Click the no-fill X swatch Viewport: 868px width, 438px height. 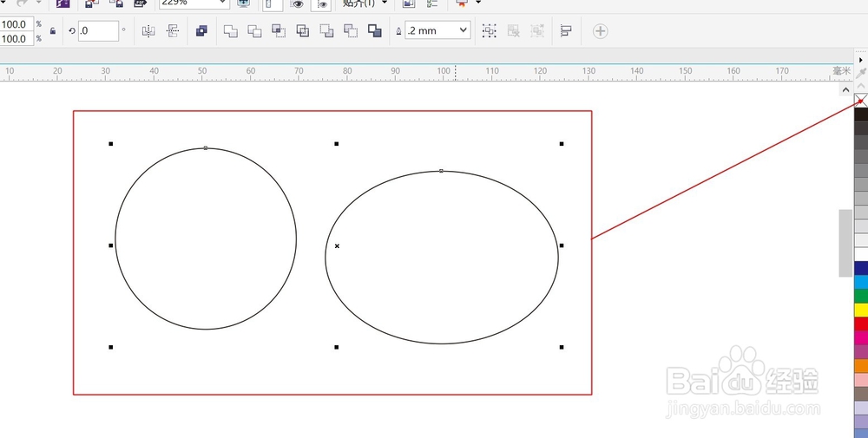pos(861,100)
